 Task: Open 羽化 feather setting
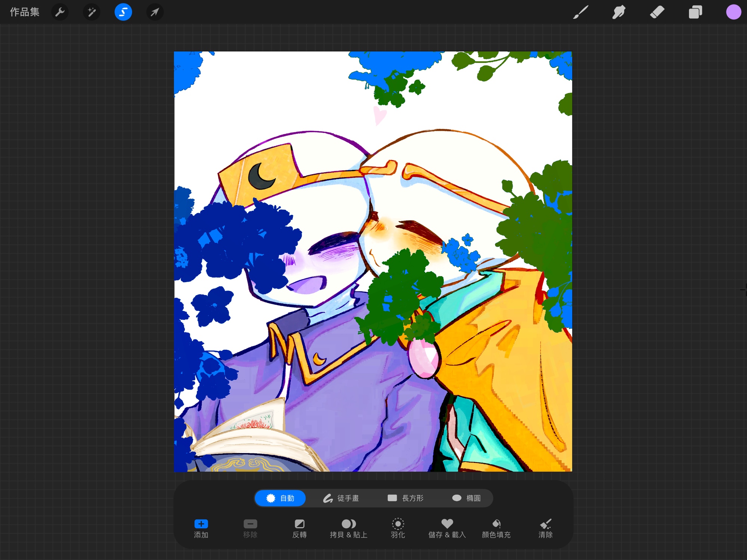[x=398, y=528]
